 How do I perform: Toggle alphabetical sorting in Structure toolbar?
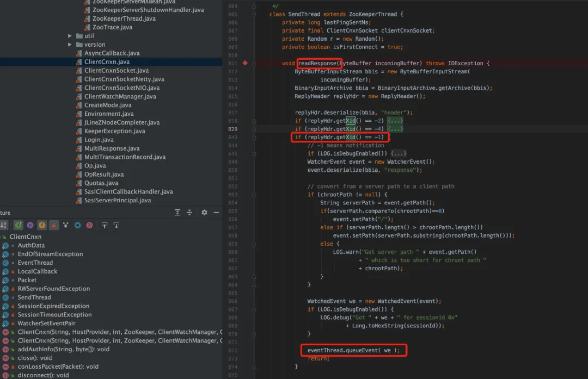[4, 225]
